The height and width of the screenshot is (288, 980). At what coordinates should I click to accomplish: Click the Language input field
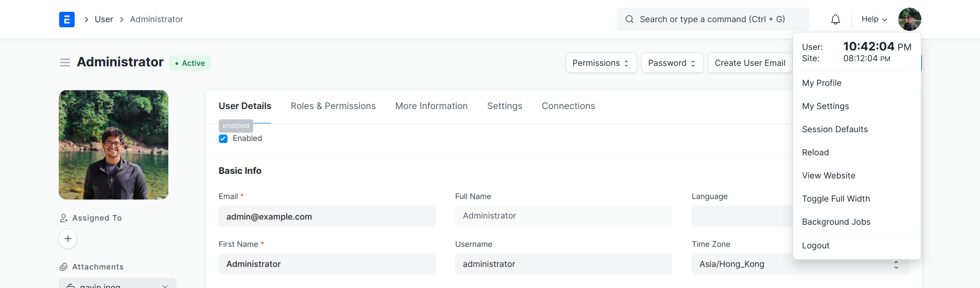click(742, 217)
